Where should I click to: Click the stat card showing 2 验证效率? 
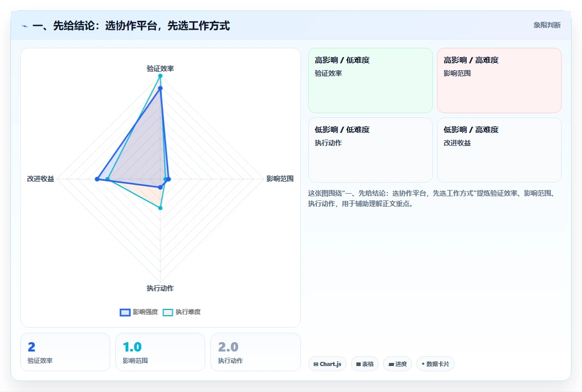(65, 352)
